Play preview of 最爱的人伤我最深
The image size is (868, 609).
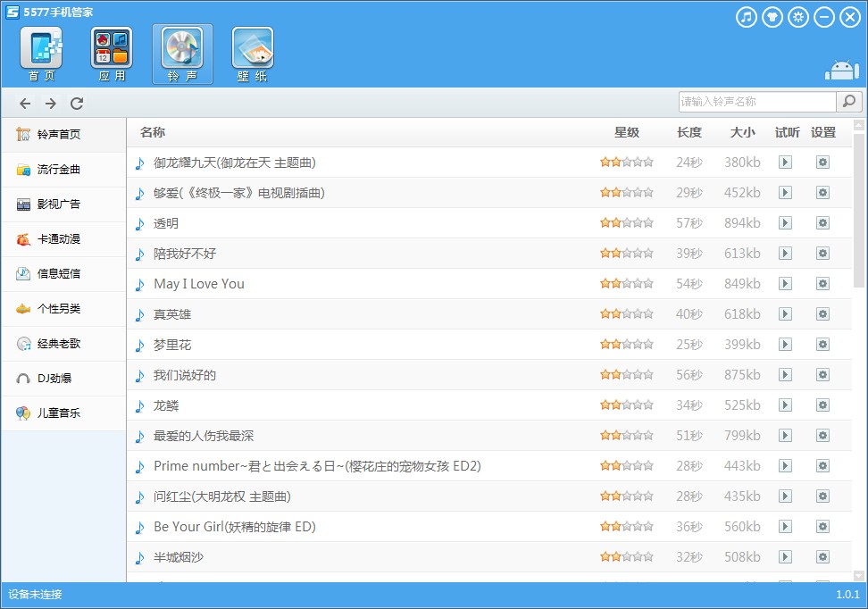tap(785, 435)
